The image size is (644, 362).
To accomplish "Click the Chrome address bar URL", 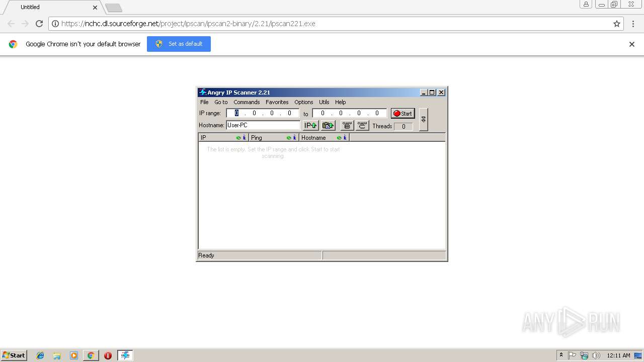I will pyautogui.click(x=188, y=24).
